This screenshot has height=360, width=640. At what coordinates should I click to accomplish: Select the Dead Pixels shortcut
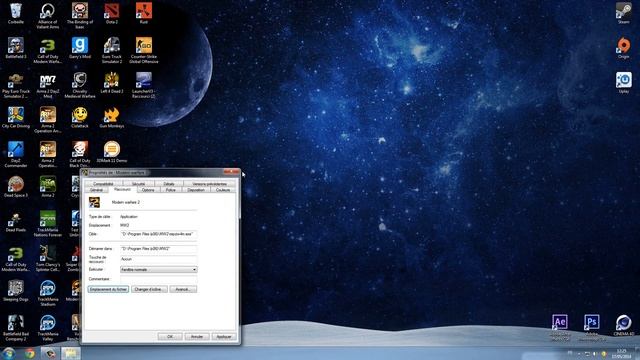pos(16,222)
